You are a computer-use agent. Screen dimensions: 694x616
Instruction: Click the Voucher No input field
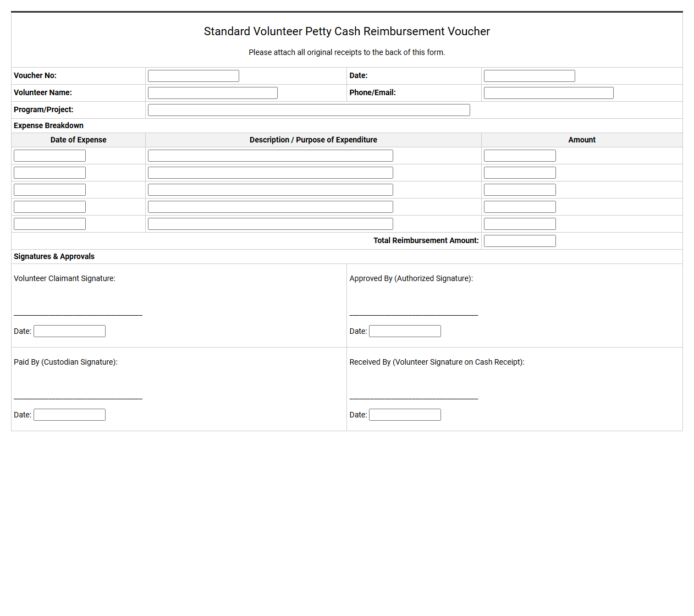coord(194,76)
